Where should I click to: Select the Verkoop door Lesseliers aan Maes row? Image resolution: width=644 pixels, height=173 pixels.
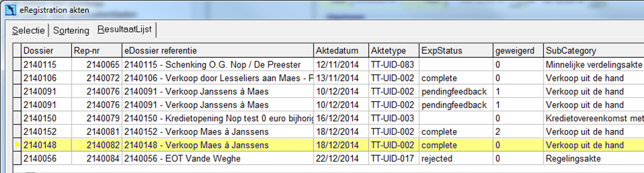click(329, 78)
